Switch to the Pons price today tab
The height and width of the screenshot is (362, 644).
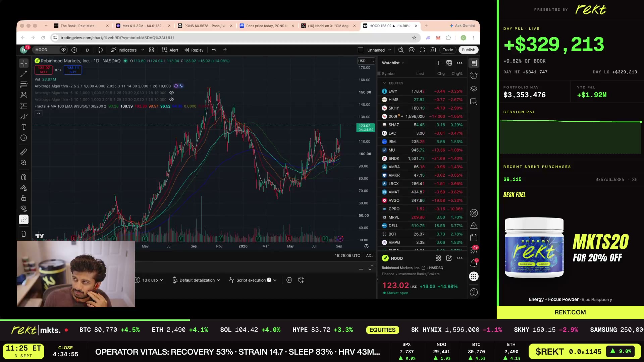pos(267,26)
